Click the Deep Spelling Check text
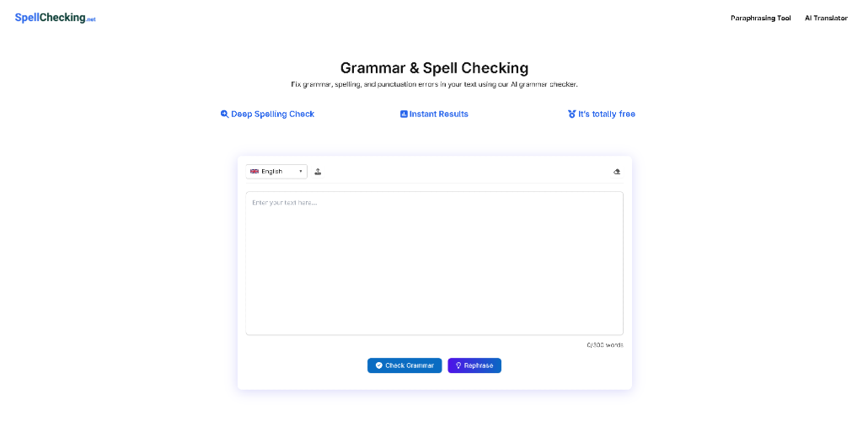 coord(272,114)
